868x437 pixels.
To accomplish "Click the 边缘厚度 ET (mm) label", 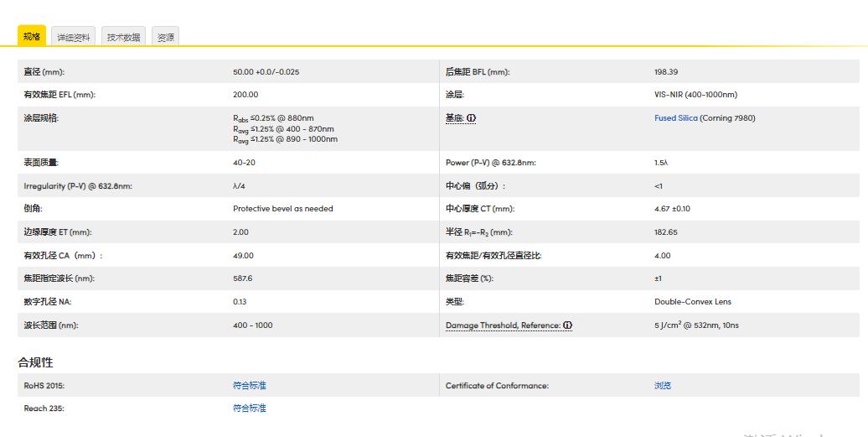I will click(x=58, y=232).
